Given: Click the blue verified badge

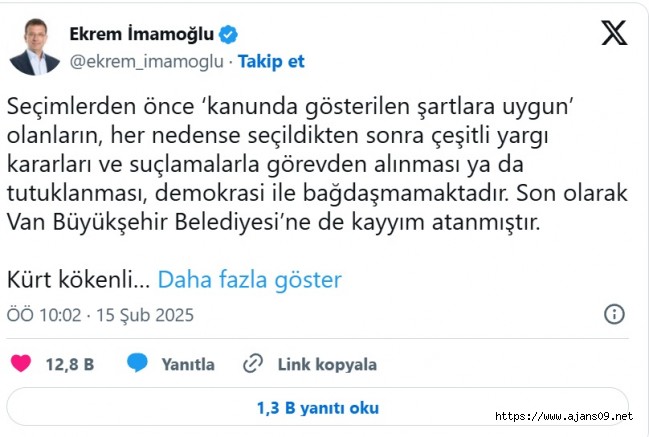Looking at the screenshot, I should click(229, 35).
